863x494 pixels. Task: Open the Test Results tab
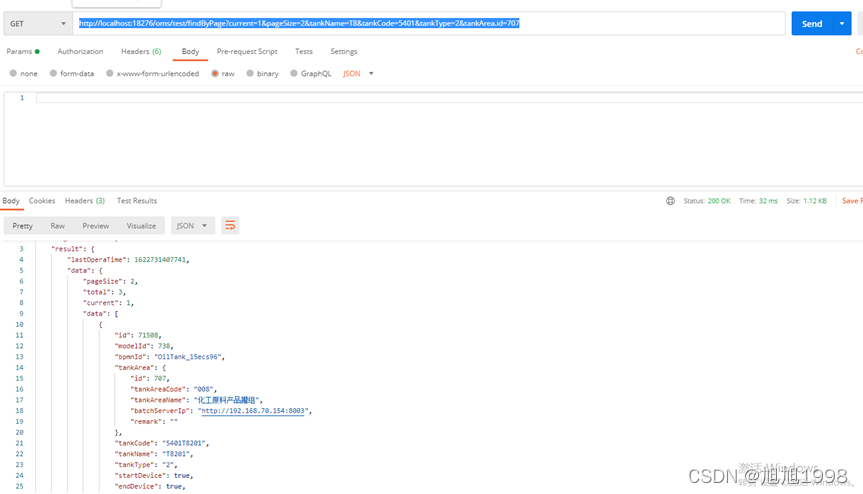point(137,201)
